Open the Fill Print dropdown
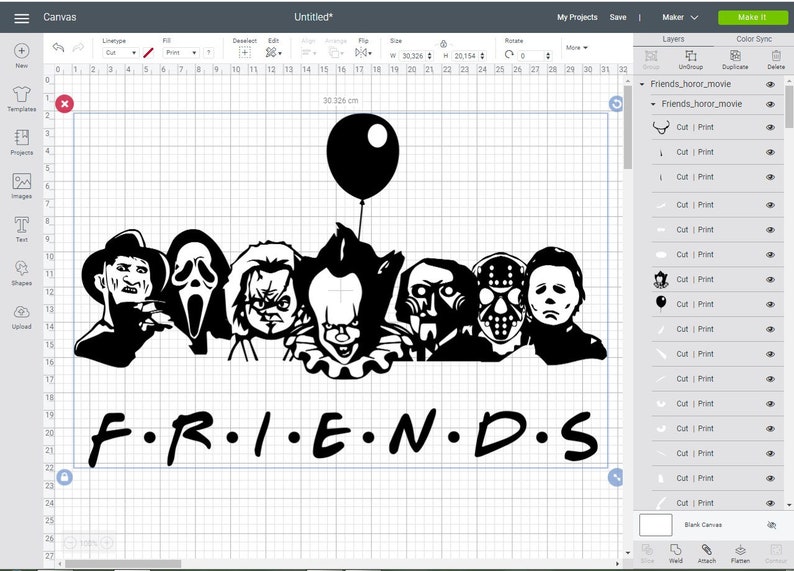This screenshot has width=794, height=571. pos(181,53)
